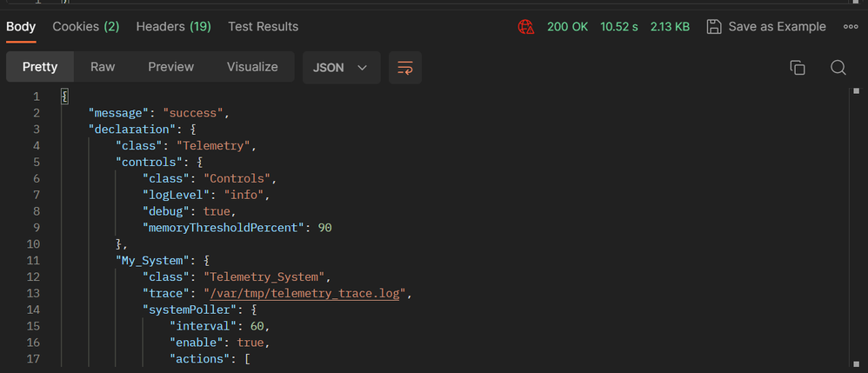Image resolution: width=868 pixels, height=373 pixels.
Task: Switch to Preview view
Action: (170, 67)
